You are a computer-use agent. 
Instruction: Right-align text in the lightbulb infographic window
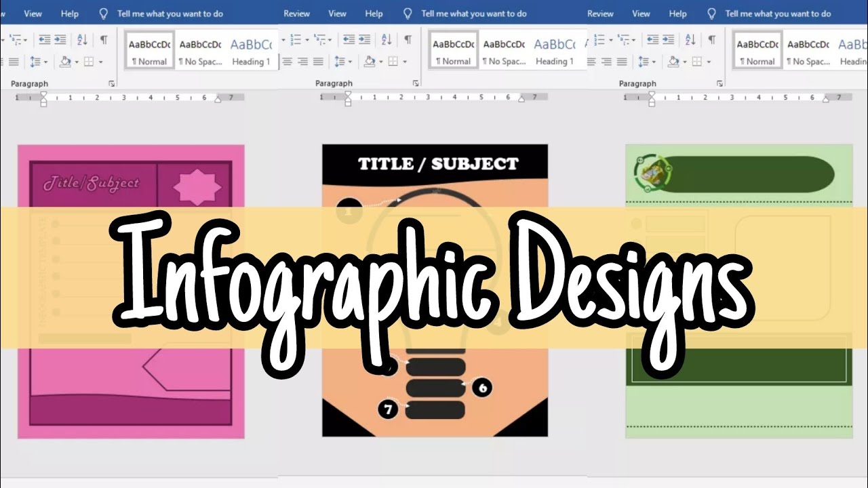click(302, 62)
